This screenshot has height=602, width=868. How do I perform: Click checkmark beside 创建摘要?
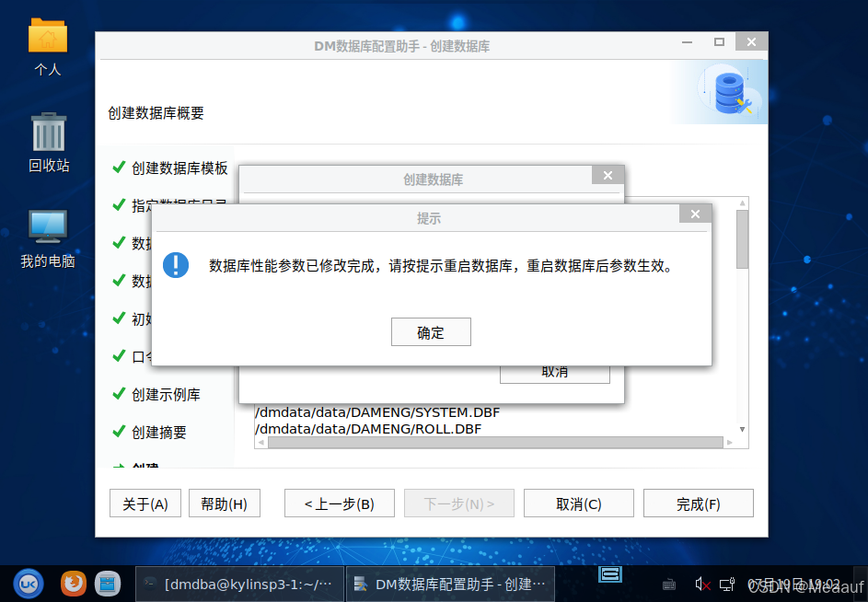pyautogui.click(x=119, y=431)
